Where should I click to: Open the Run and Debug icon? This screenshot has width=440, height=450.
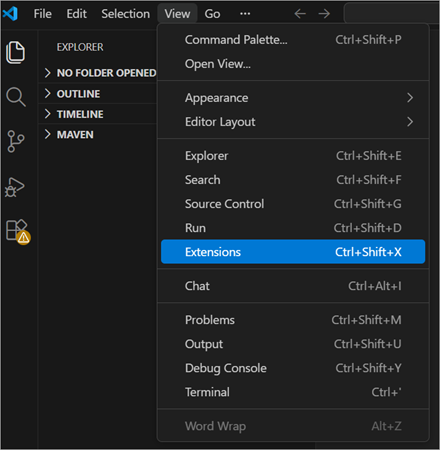click(15, 187)
